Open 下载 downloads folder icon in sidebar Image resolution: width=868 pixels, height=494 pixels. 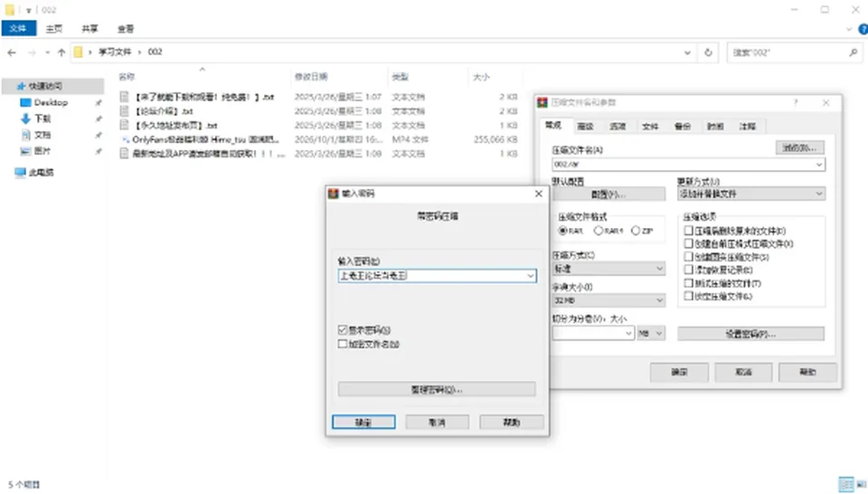click(25, 119)
